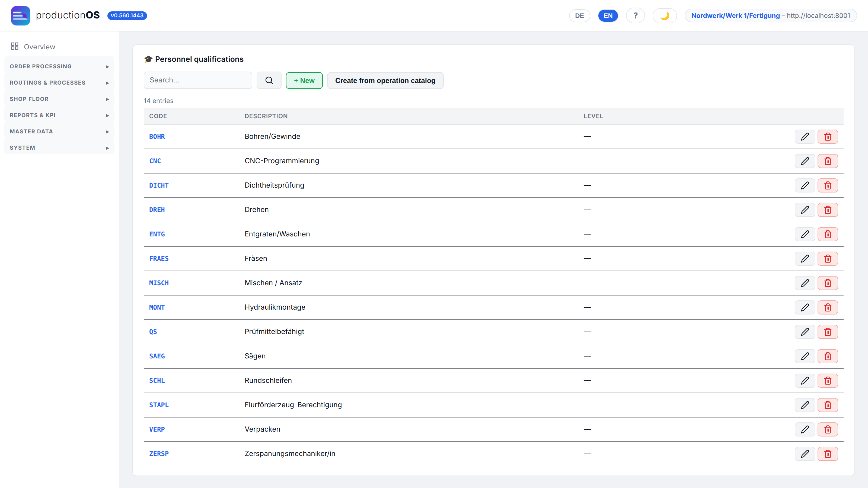The height and width of the screenshot is (488, 868).
Task: Edit the BOHR qualification via pencil icon
Action: [x=805, y=137]
